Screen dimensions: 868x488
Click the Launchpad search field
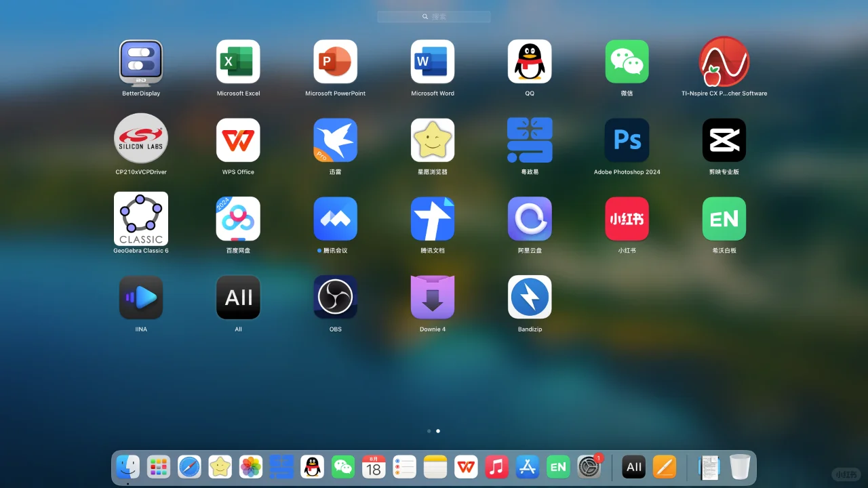pos(433,16)
